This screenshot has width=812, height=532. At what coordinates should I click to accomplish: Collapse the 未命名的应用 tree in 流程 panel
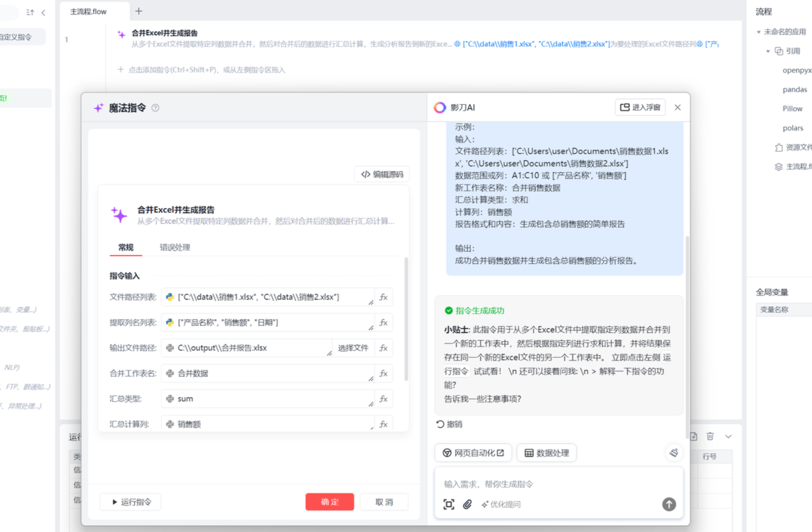click(x=759, y=31)
